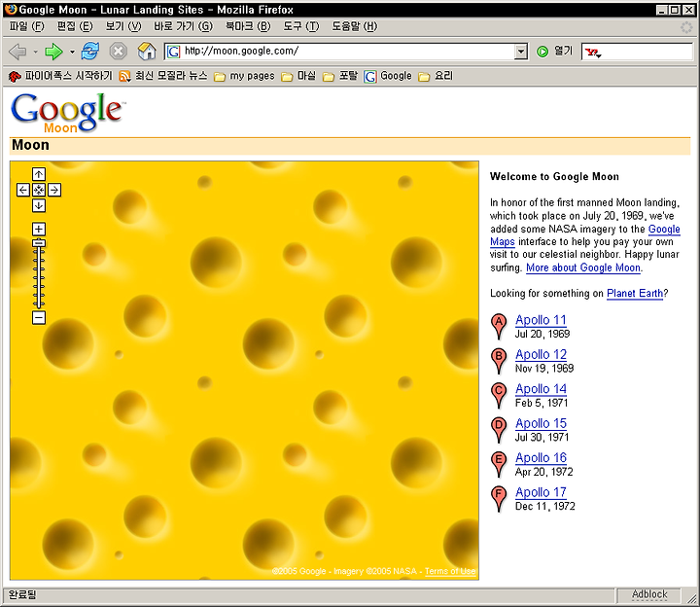Expand the address bar history dropdown
This screenshot has height=607, width=700.
tap(520, 52)
